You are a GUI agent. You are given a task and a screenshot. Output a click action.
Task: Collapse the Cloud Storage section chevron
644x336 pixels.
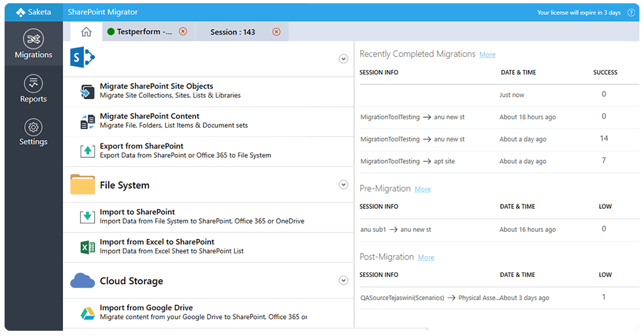[344, 280]
